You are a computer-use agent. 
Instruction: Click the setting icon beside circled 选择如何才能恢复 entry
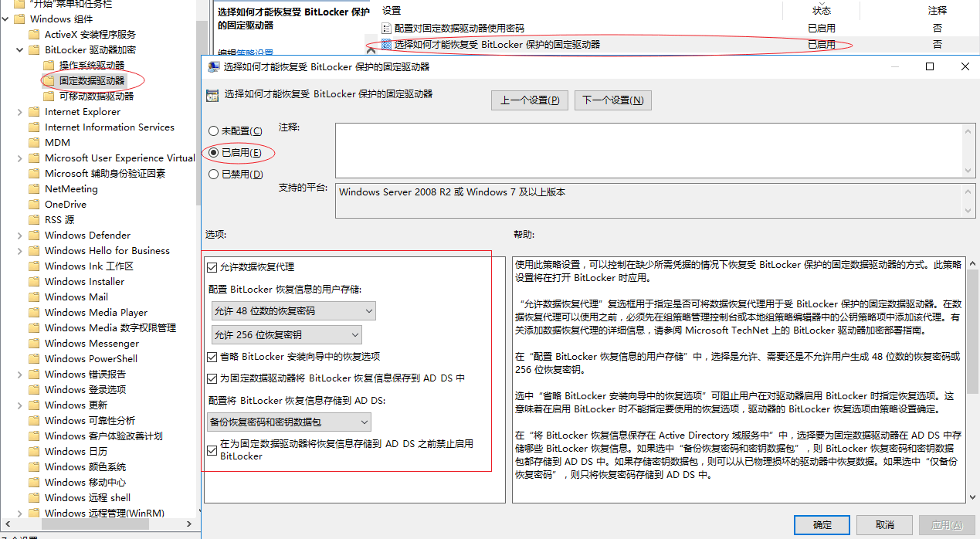coord(385,46)
